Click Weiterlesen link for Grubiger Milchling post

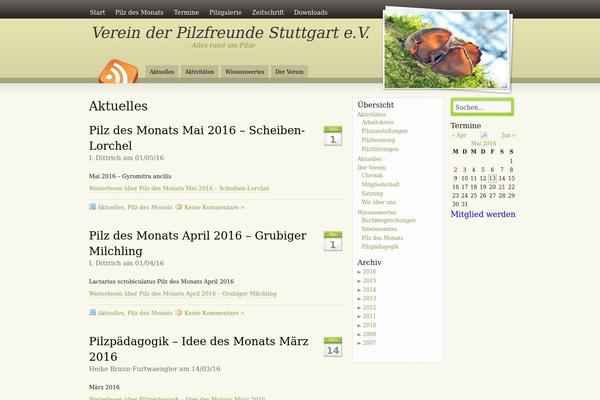(183, 294)
